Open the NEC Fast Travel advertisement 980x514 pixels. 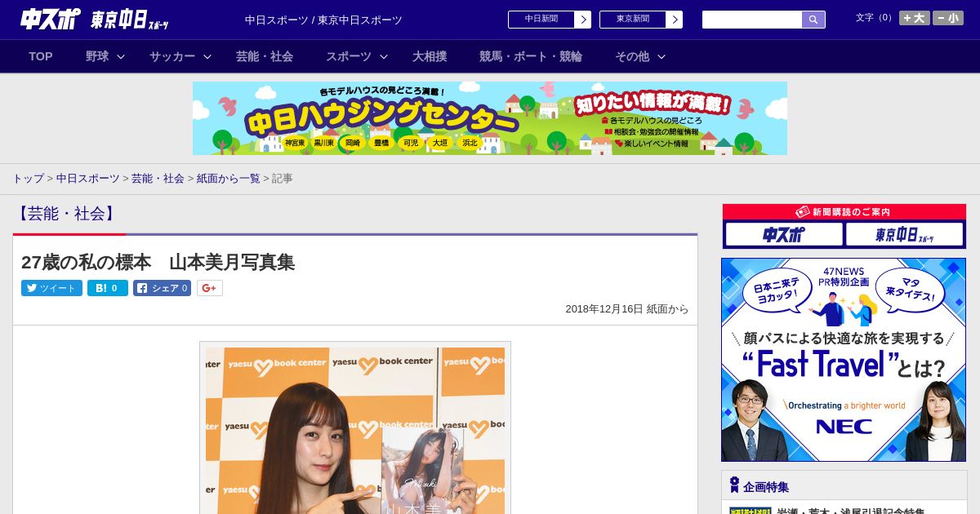(844, 360)
